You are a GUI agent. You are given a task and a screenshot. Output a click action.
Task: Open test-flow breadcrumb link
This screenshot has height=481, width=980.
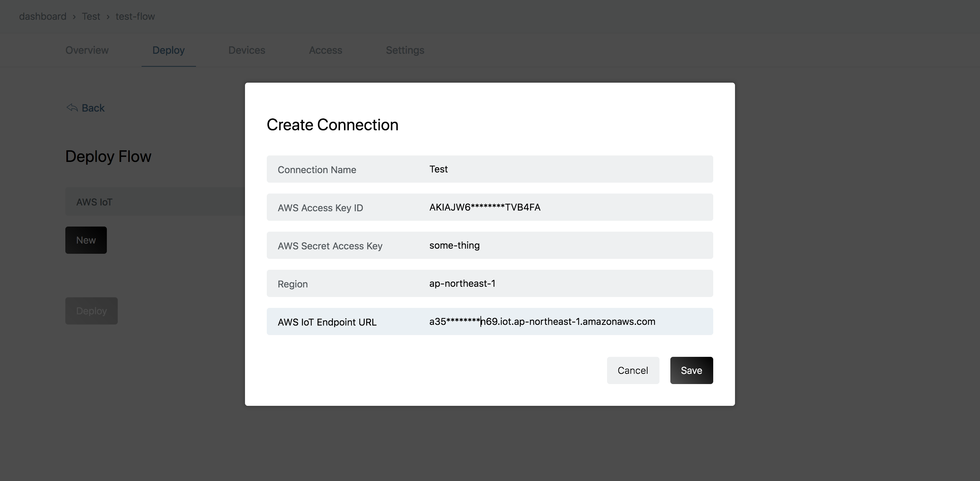(135, 16)
